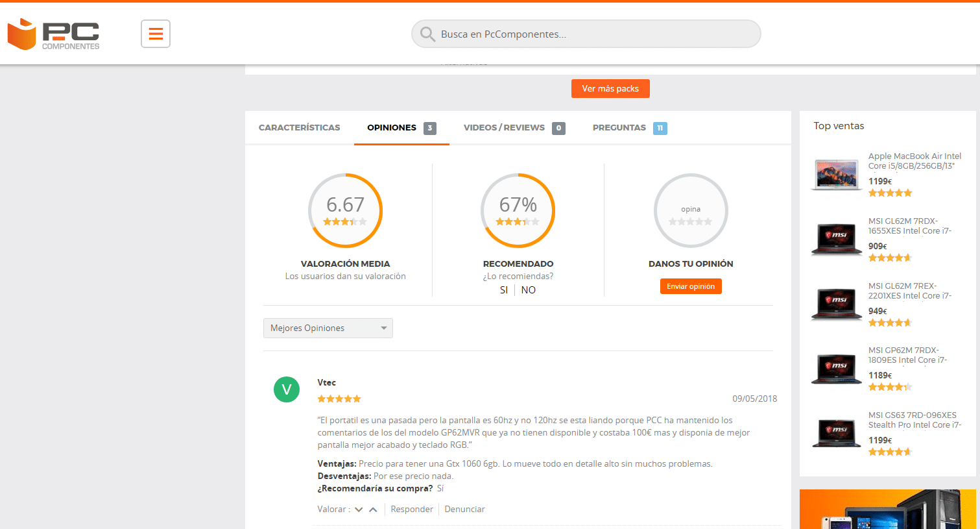Open MSI GL62M 7REX-2201XES product link
The width and height of the screenshot is (980, 529).
(910, 291)
